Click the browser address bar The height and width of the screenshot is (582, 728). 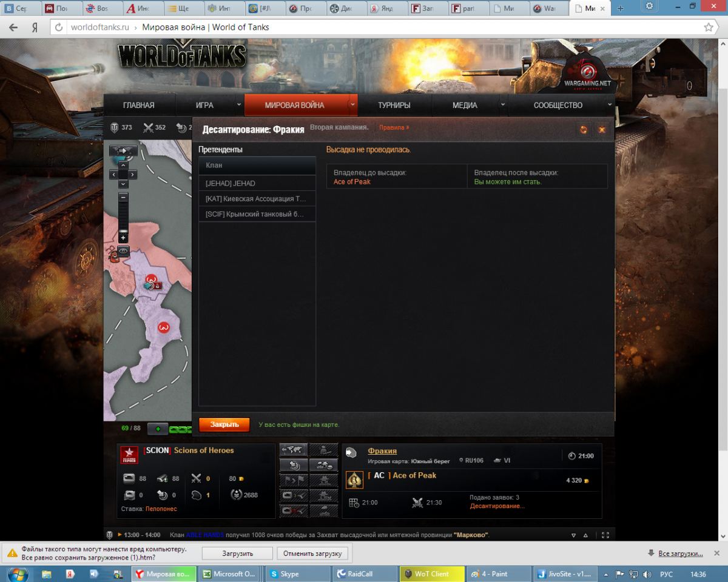pyautogui.click(x=382, y=27)
